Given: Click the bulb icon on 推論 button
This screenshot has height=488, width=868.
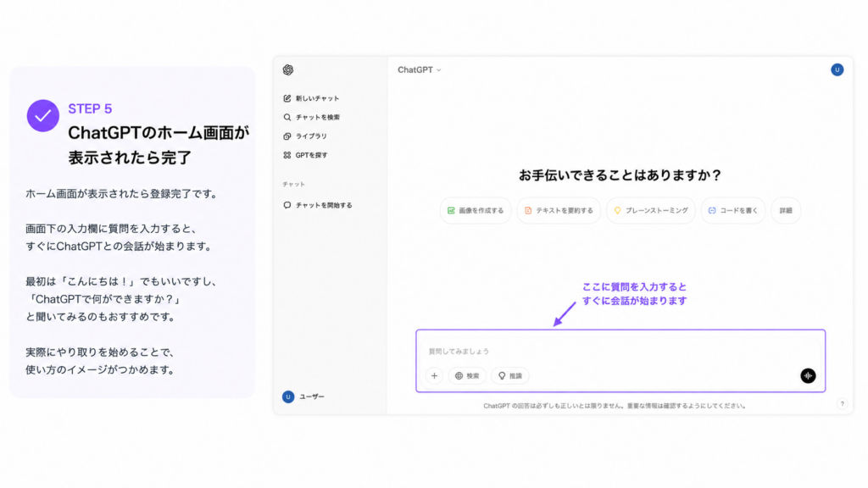Looking at the screenshot, I should (502, 375).
